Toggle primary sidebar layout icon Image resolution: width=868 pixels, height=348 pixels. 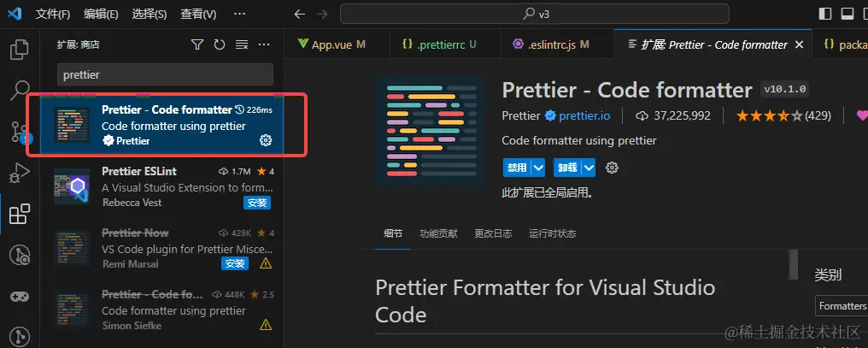[x=824, y=14]
